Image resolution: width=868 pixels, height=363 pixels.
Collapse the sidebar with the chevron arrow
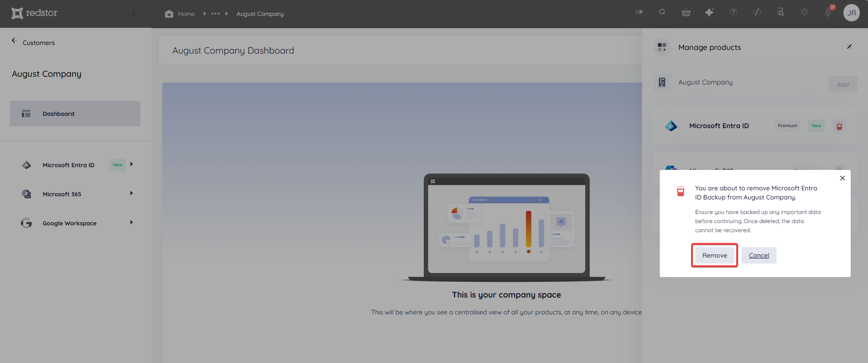click(x=134, y=14)
